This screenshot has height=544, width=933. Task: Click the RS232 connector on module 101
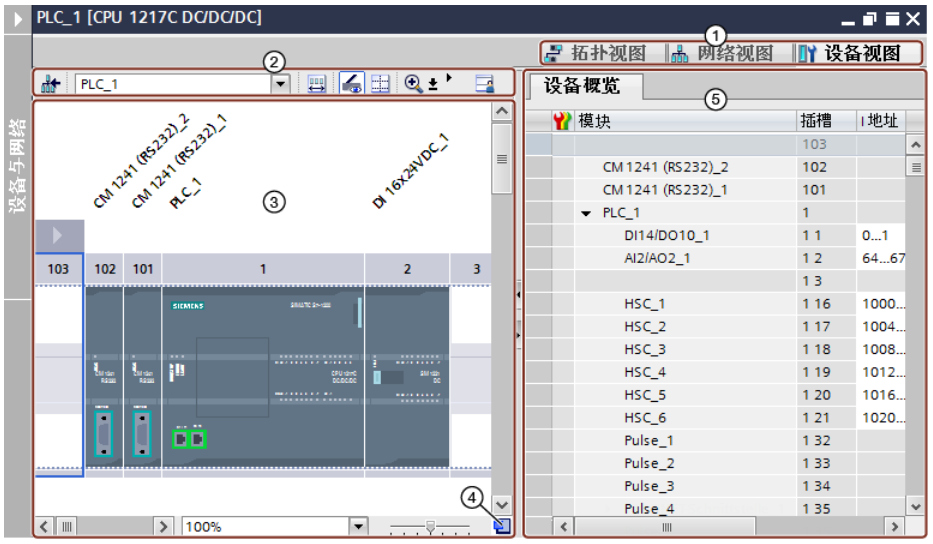[142, 434]
